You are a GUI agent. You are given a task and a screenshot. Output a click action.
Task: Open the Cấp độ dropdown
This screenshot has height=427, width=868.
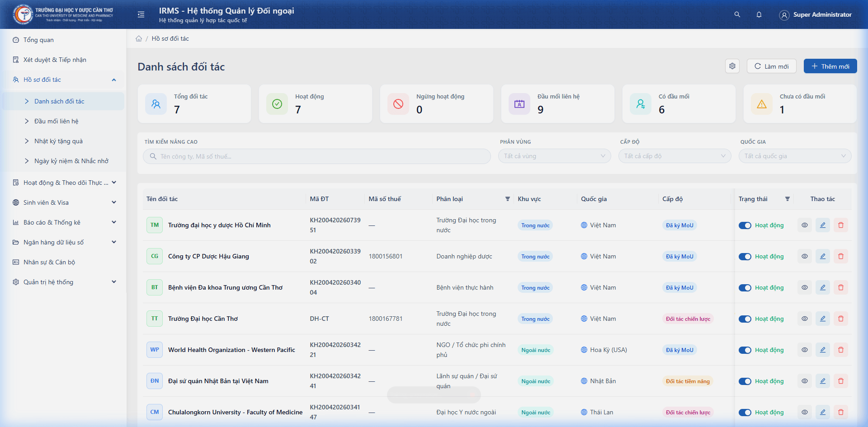[x=675, y=156]
